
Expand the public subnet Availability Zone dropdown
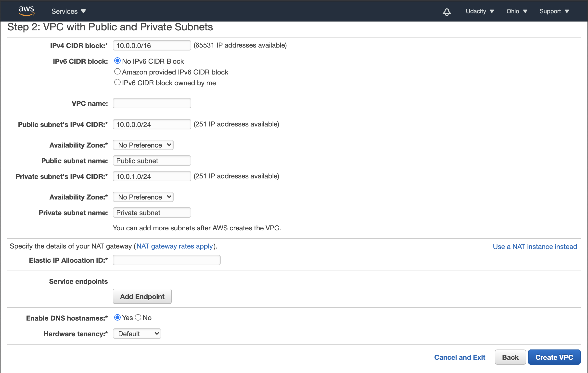tap(143, 145)
